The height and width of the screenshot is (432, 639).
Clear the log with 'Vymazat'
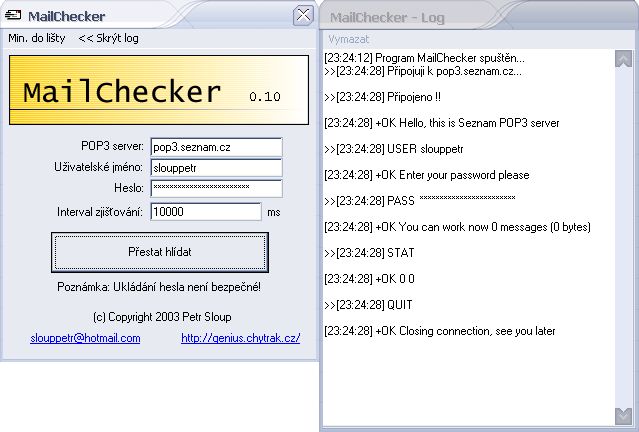pos(349,39)
